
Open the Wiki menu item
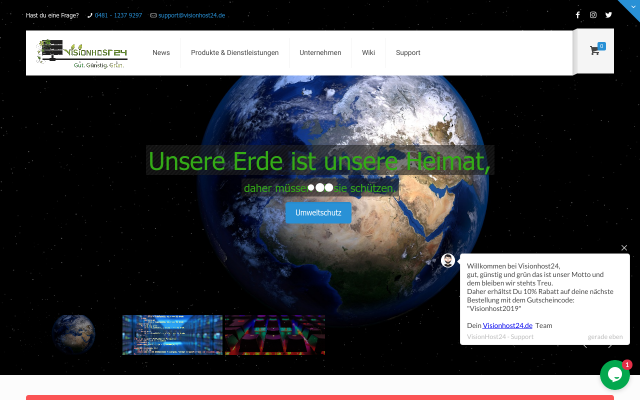pos(368,52)
